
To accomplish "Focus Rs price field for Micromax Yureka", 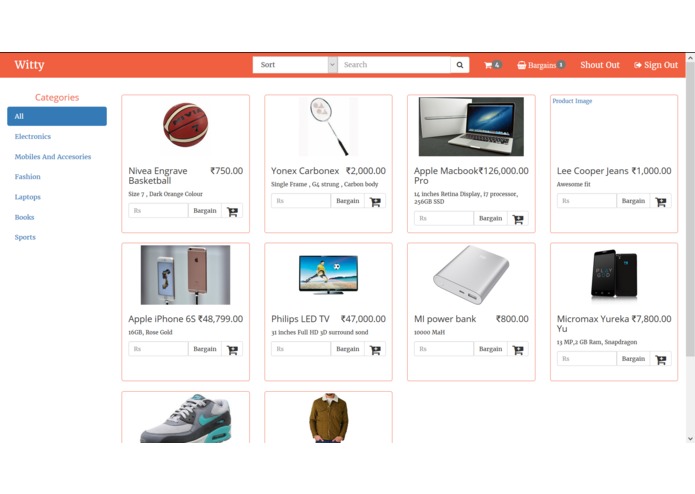I will (587, 359).
